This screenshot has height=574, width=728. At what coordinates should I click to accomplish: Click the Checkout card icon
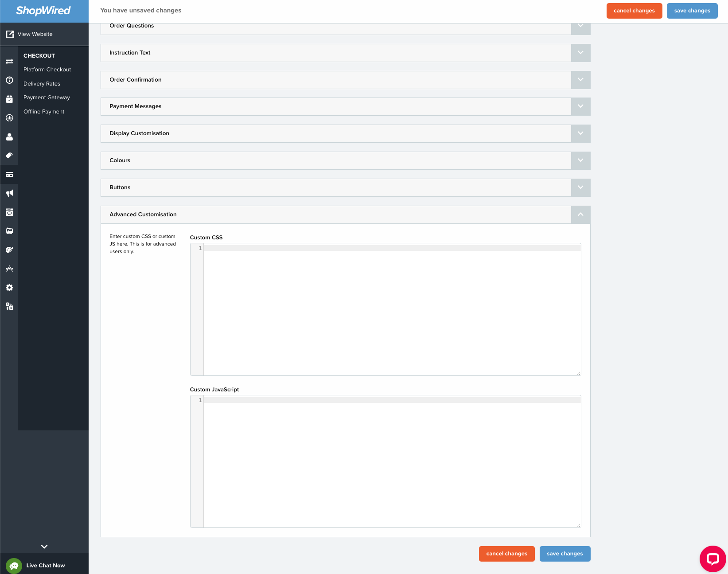(9, 175)
